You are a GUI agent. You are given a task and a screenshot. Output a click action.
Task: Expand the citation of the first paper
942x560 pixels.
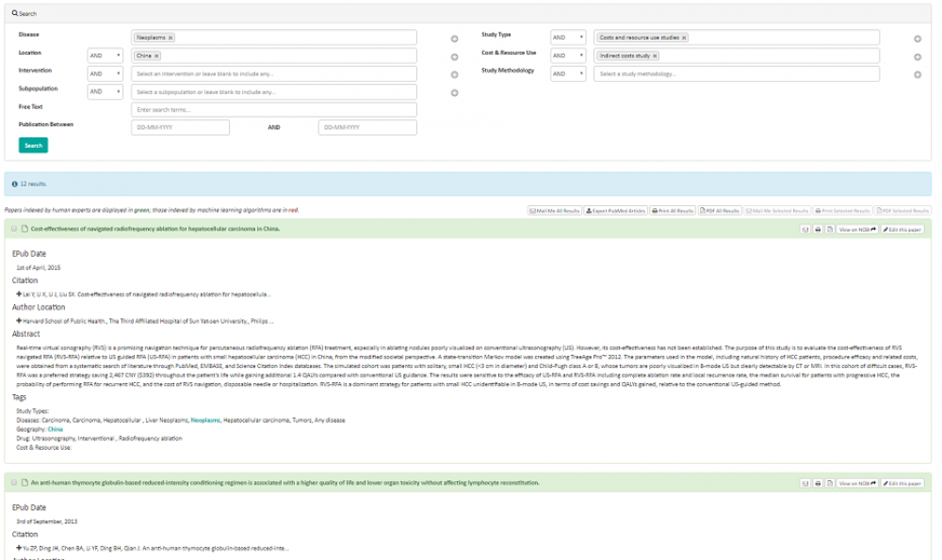click(x=19, y=295)
